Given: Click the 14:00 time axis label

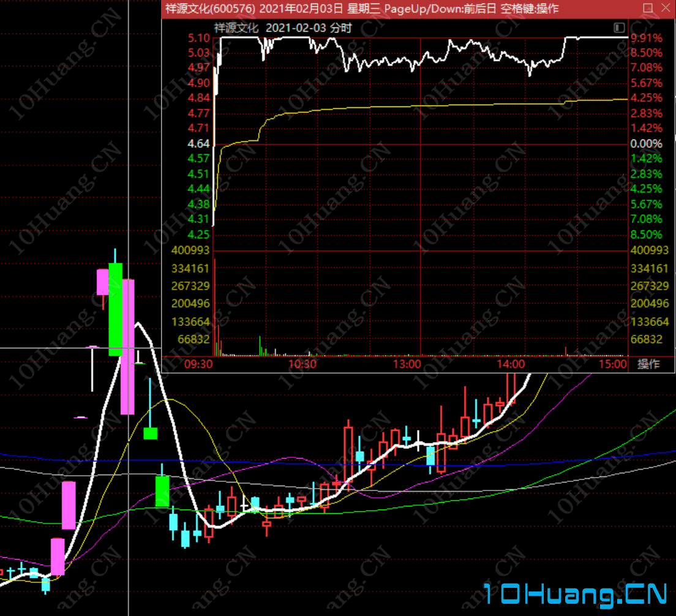Looking at the screenshot, I should (x=511, y=364).
